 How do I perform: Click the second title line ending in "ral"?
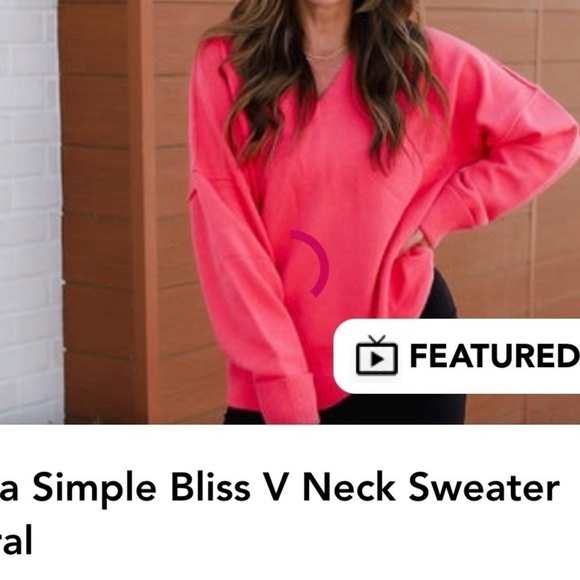(x=16, y=540)
